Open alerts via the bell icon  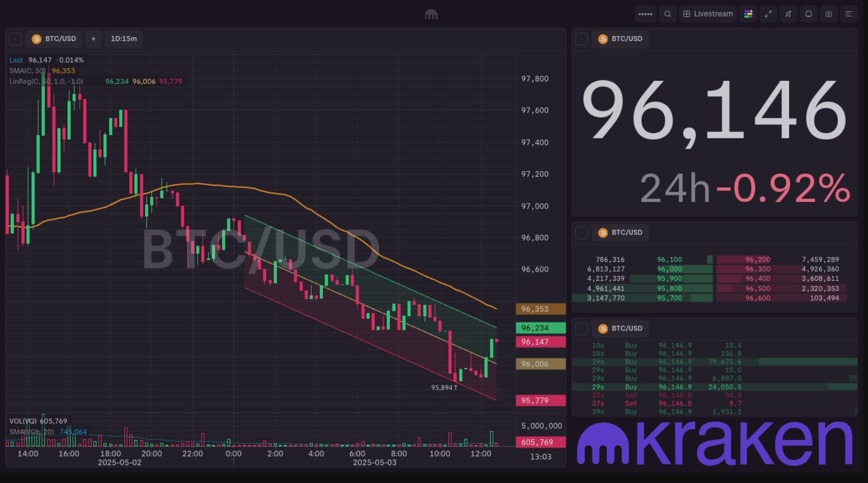(808, 14)
